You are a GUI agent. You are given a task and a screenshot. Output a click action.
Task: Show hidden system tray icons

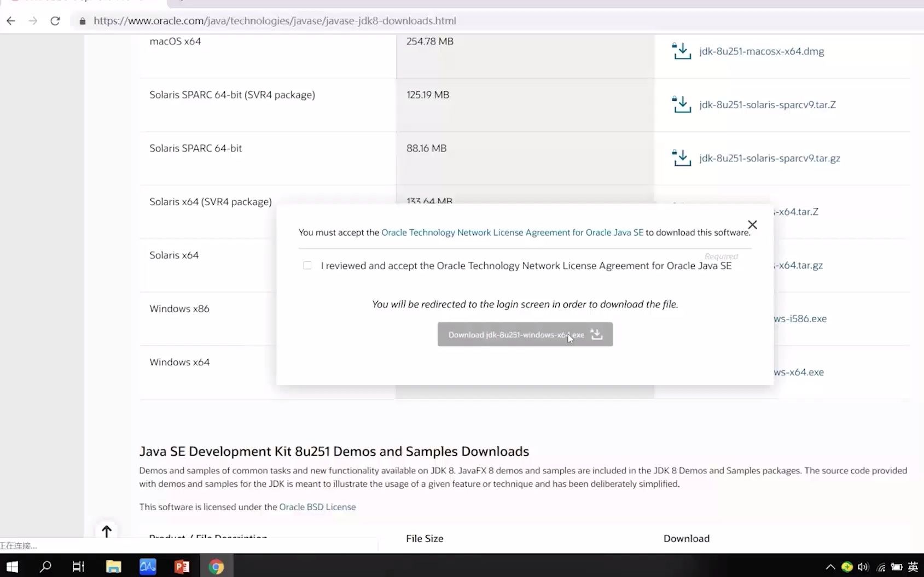[x=830, y=567]
